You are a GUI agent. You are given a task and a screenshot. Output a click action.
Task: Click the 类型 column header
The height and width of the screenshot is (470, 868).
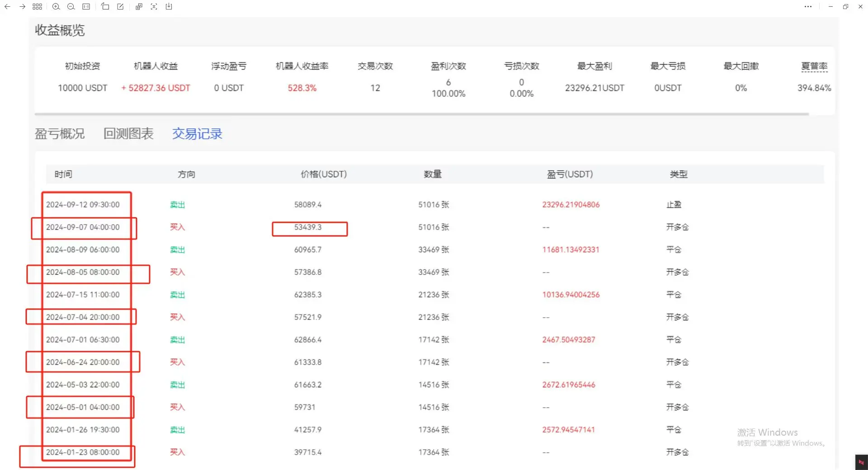679,174
